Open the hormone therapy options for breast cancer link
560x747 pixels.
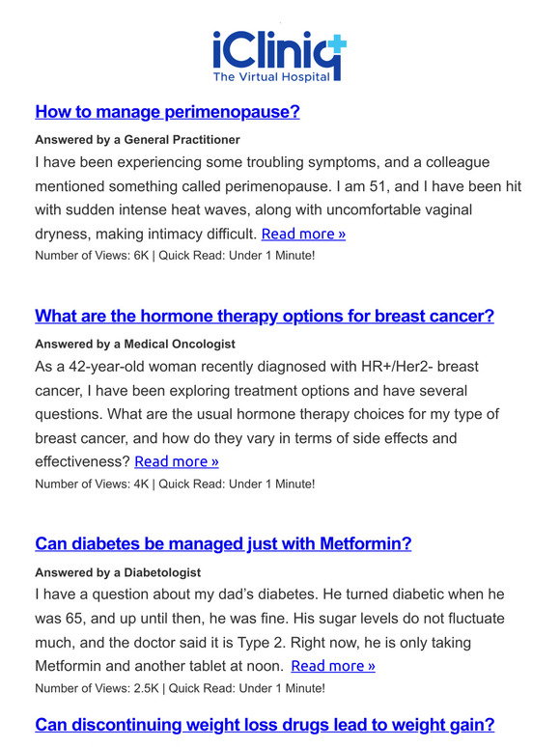pos(265,316)
